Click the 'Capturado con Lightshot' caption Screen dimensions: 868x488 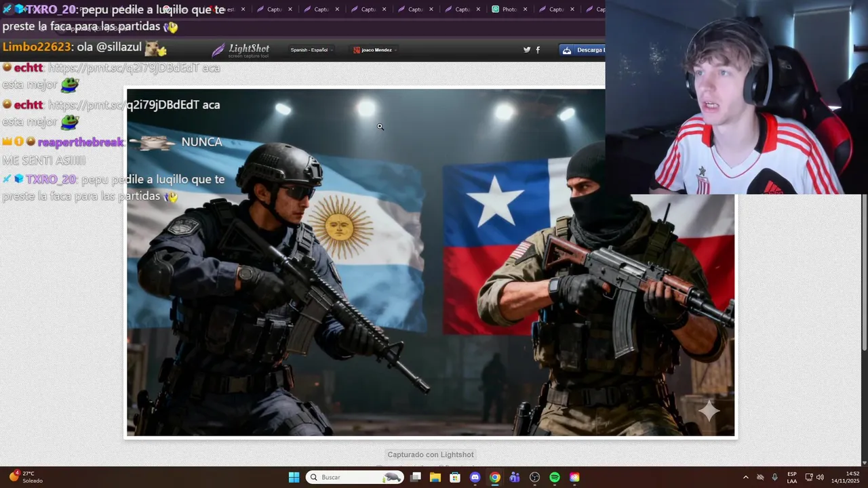click(x=431, y=455)
